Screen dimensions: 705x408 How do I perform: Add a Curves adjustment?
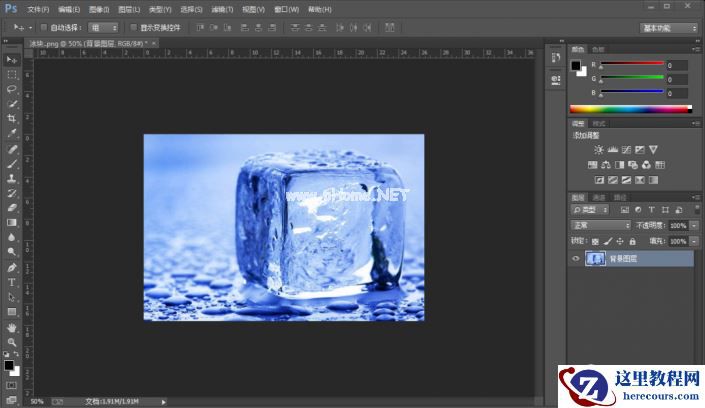point(626,150)
